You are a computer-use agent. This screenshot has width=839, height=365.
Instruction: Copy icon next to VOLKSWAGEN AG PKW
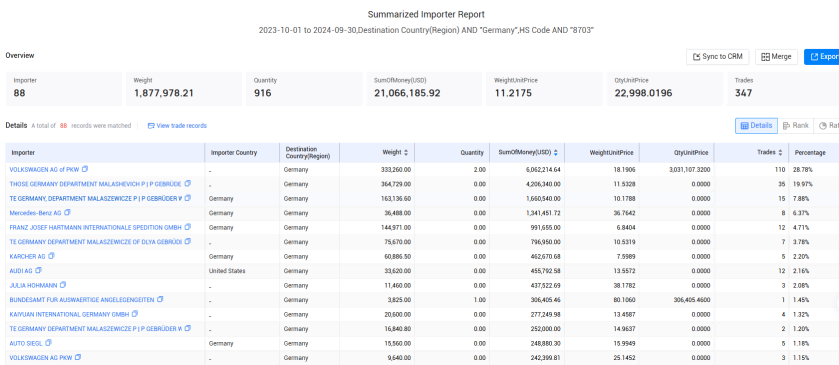click(x=78, y=357)
